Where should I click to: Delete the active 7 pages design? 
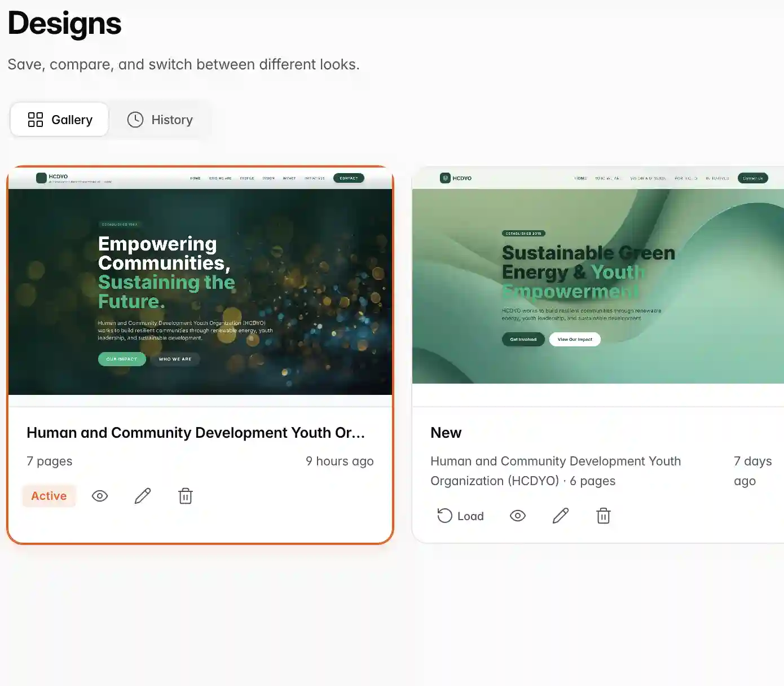[186, 496]
